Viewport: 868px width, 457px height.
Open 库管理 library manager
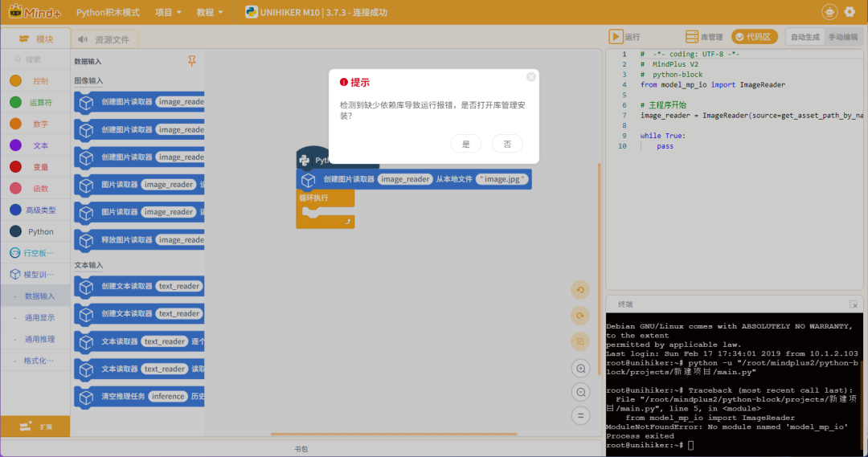tap(704, 36)
